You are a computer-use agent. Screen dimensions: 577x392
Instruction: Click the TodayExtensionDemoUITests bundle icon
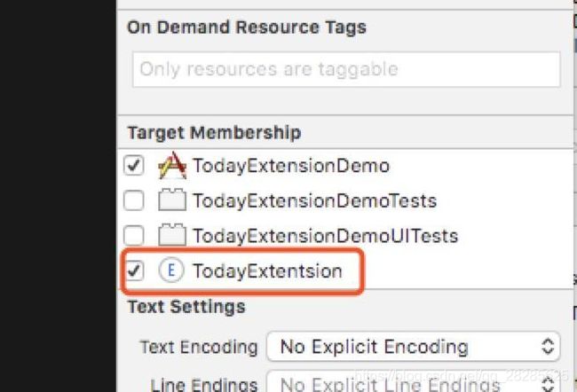click(x=172, y=235)
